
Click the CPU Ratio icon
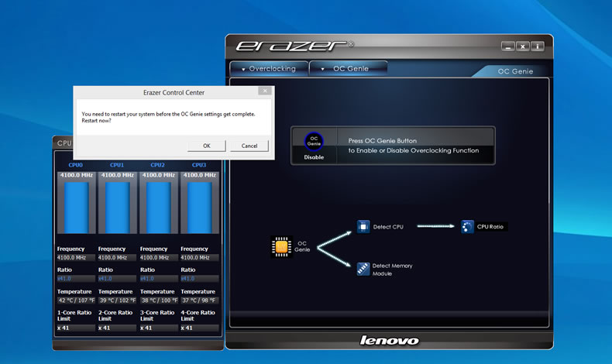point(467,227)
